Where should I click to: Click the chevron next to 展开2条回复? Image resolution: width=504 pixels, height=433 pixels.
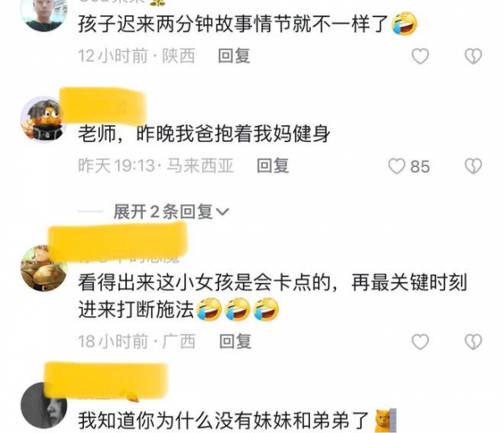[223, 212]
